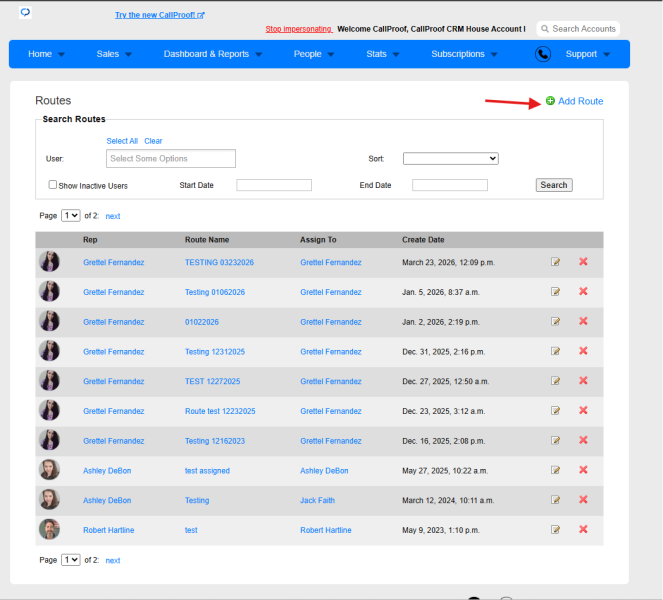
Task: Open Robert Hartline rep link
Action: click(109, 530)
